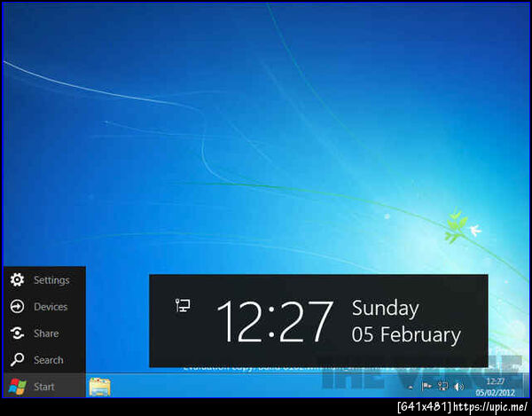Click the Windows flag logo
Viewport: 532px width, 416px height.
pyautogui.click(x=18, y=387)
